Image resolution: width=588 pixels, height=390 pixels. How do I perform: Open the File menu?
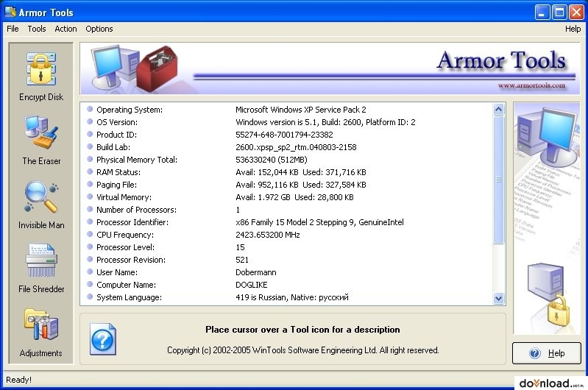point(13,29)
